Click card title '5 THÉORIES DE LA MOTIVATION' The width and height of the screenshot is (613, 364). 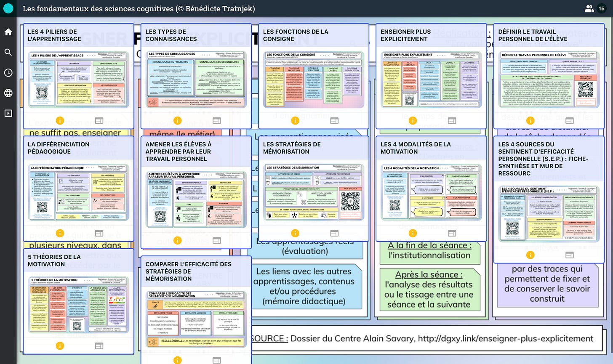pyautogui.click(x=54, y=260)
